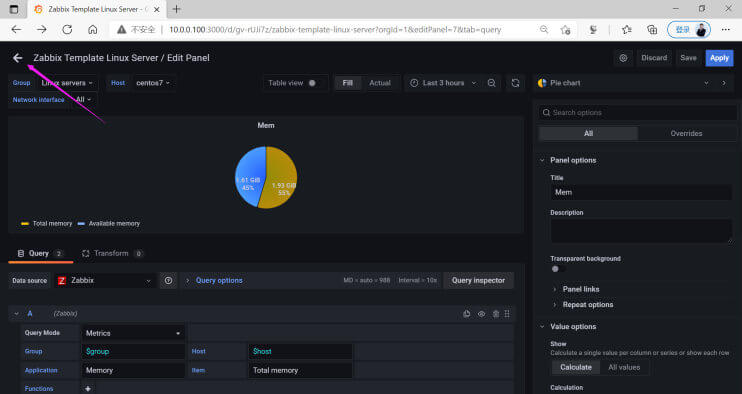Hide query A with the eye icon

point(481,314)
